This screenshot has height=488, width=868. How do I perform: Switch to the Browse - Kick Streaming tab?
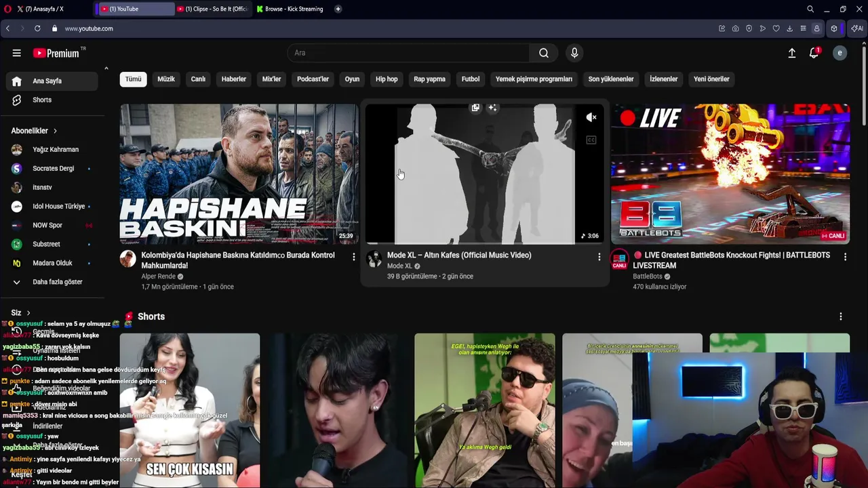point(292,9)
